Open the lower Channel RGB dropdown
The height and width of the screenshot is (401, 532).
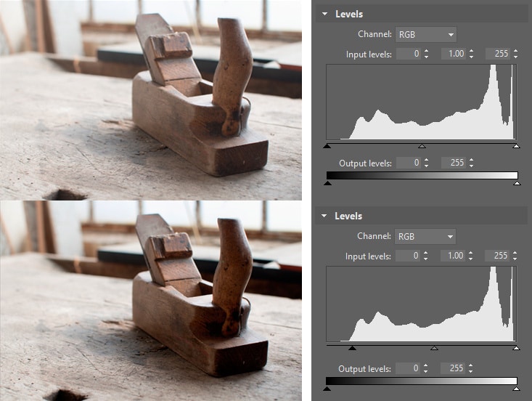click(425, 236)
